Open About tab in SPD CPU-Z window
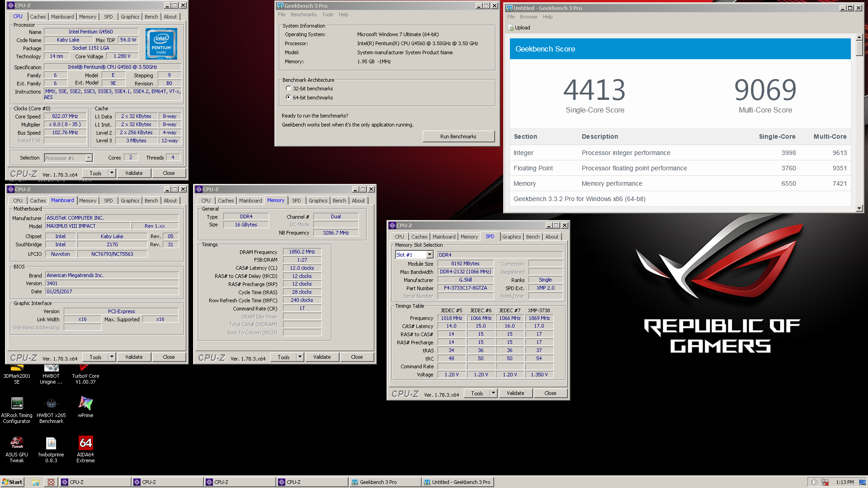Image resolution: width=868 pixels, height=488 pixels. [x=552, y=237]
